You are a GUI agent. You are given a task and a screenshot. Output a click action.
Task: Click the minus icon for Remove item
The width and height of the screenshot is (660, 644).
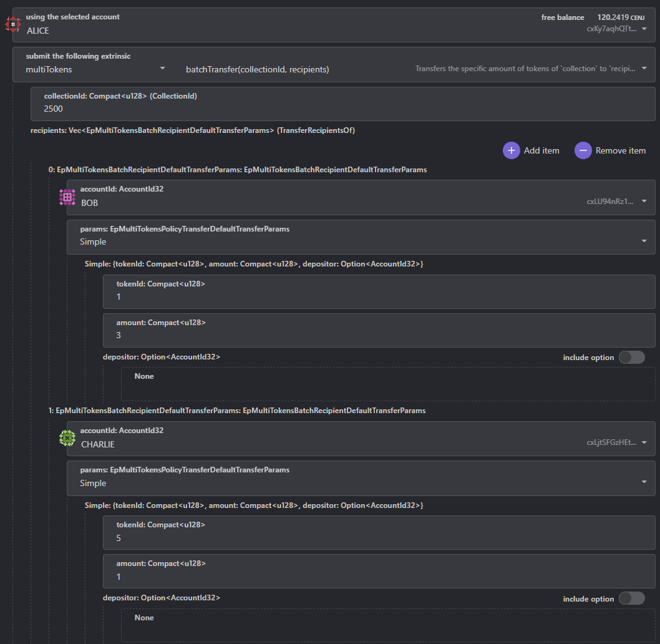[x=583, y=150]
